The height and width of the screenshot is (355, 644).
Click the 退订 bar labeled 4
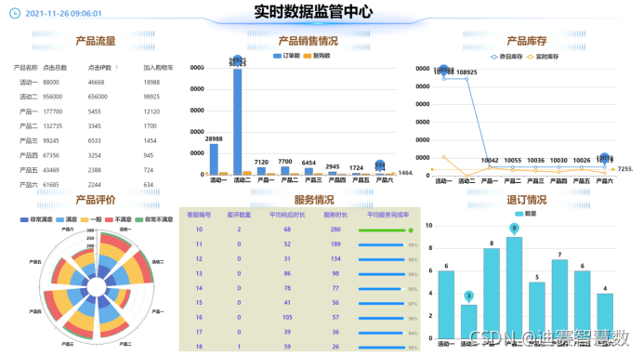pyautogui.click(x=605, y=316)
